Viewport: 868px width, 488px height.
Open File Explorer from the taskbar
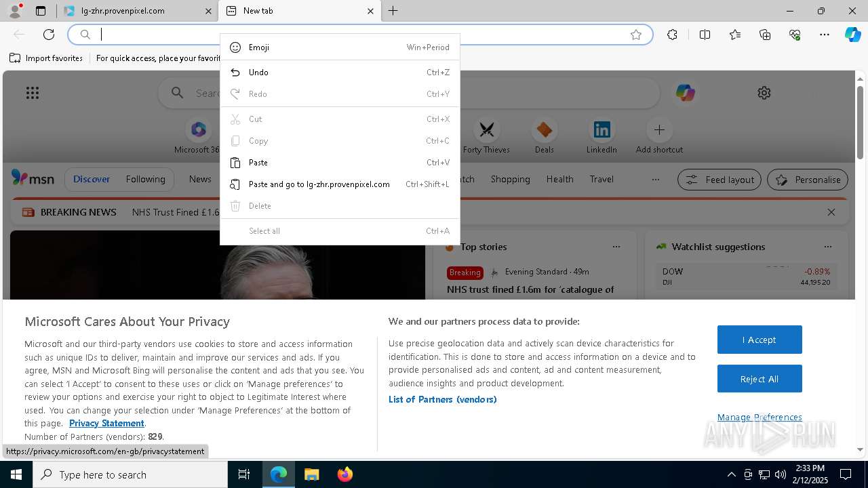(x=311, y=474)
